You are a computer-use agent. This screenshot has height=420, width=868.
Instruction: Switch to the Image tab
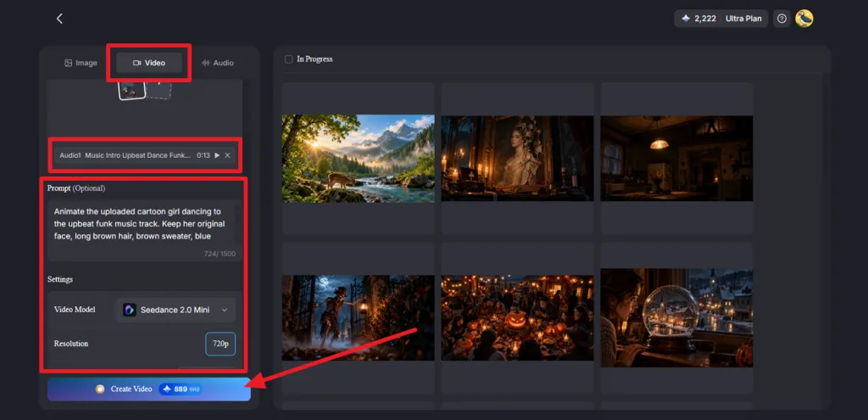click(81, 63)
